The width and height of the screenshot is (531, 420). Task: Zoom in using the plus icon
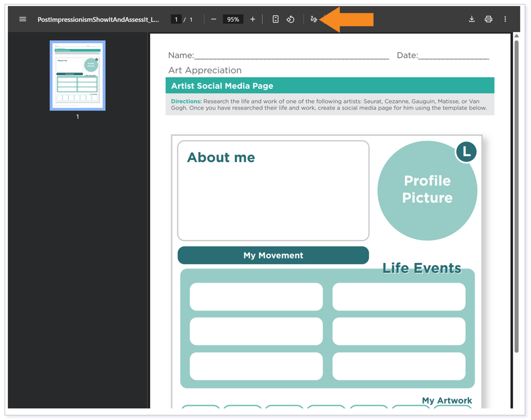point(252,19)
